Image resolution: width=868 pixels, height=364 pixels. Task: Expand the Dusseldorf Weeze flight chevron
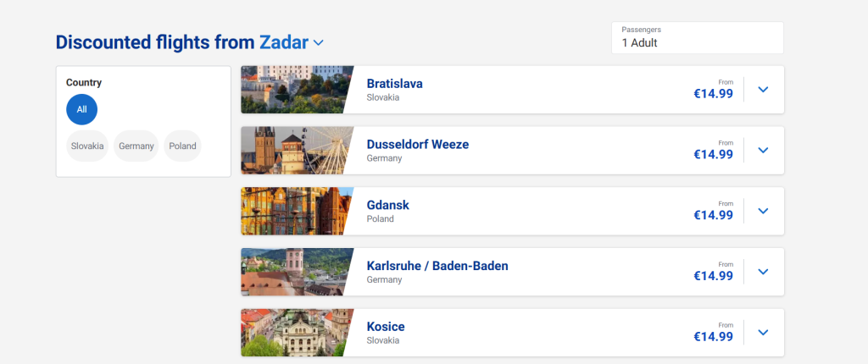(x=763, y=151)
